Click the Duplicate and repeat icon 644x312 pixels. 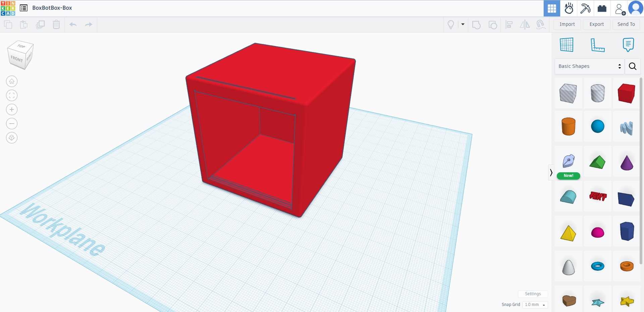[x=40, y=25]
